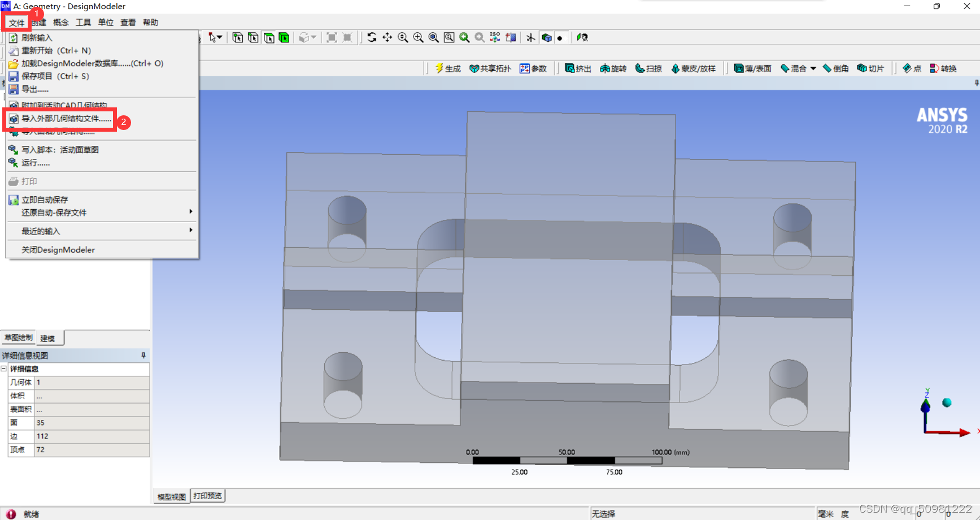Screen dimensions: 980x520
Task: Switch to the 草图绘制 sketching tab
Action: [x=18, y=338]
